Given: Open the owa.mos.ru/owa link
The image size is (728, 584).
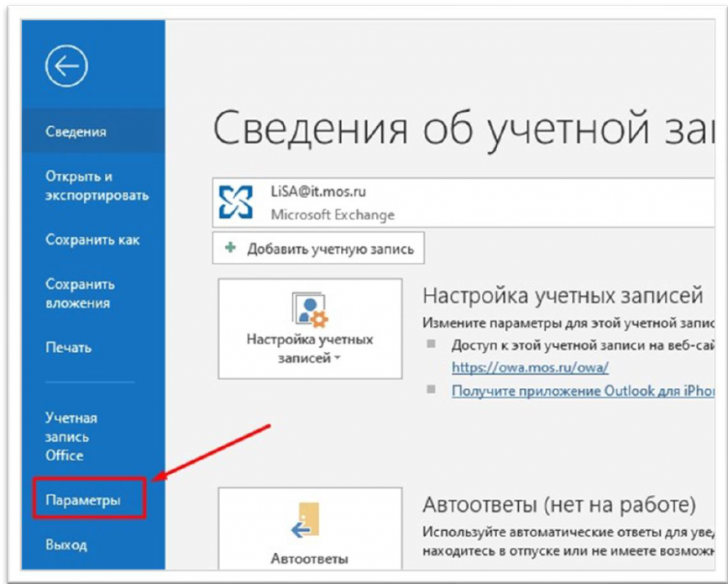Looking at the screenshot, I should (x=529, y=367).
